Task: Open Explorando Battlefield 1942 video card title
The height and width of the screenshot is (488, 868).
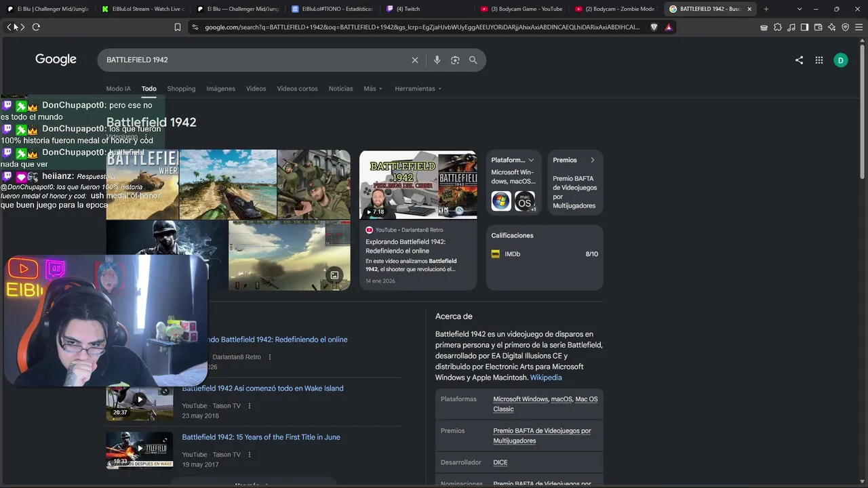Action: click(x=406, y=246)
